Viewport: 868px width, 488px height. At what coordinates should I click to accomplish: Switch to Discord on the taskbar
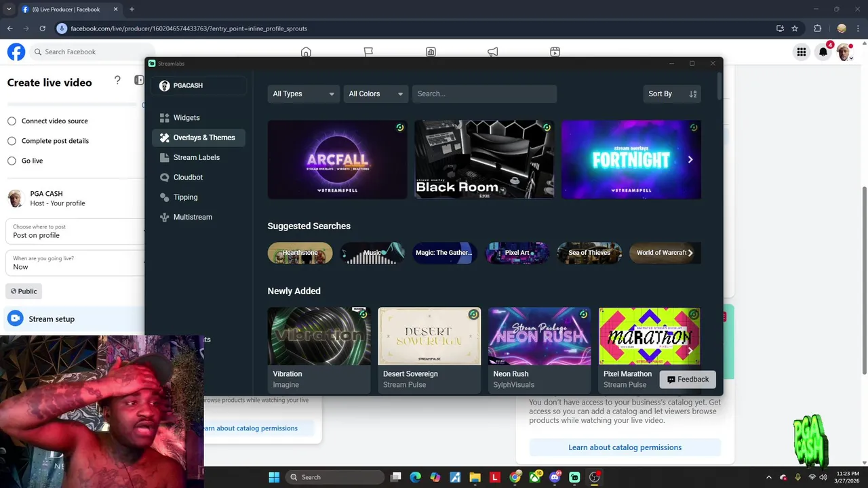point(555,477)
